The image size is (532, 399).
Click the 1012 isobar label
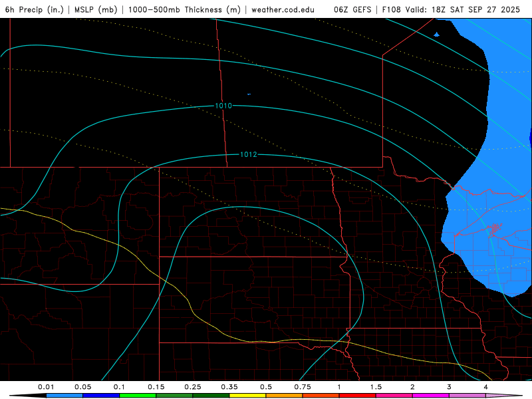tap(249, 155)
